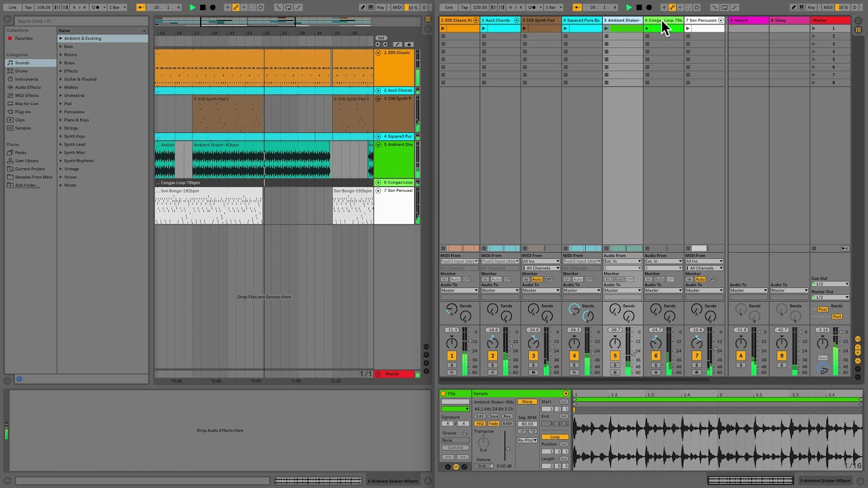Hot-swap the clip groove
The width and height of the screenshot is (868, 488).
pyautogui.click(x=465, y=433)
